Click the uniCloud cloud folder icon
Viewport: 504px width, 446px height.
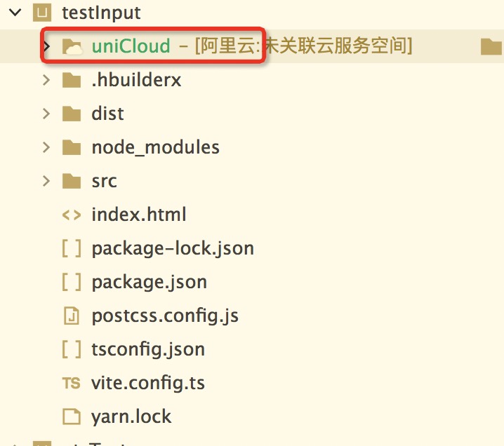[x=72, y=46]
